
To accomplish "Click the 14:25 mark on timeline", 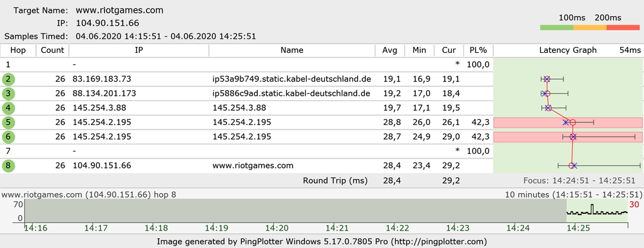I will (579, 228).
